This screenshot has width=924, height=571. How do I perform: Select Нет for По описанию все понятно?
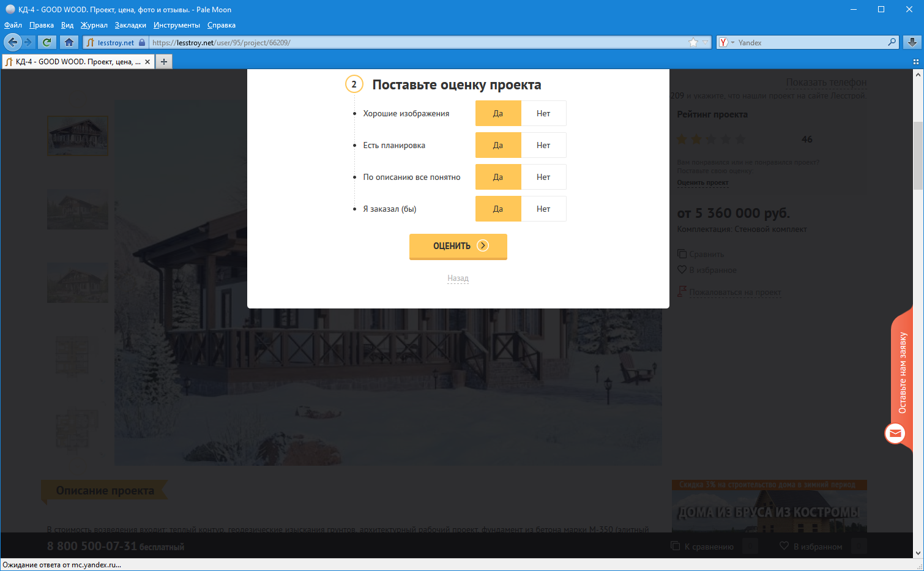(x=543, y=177)
